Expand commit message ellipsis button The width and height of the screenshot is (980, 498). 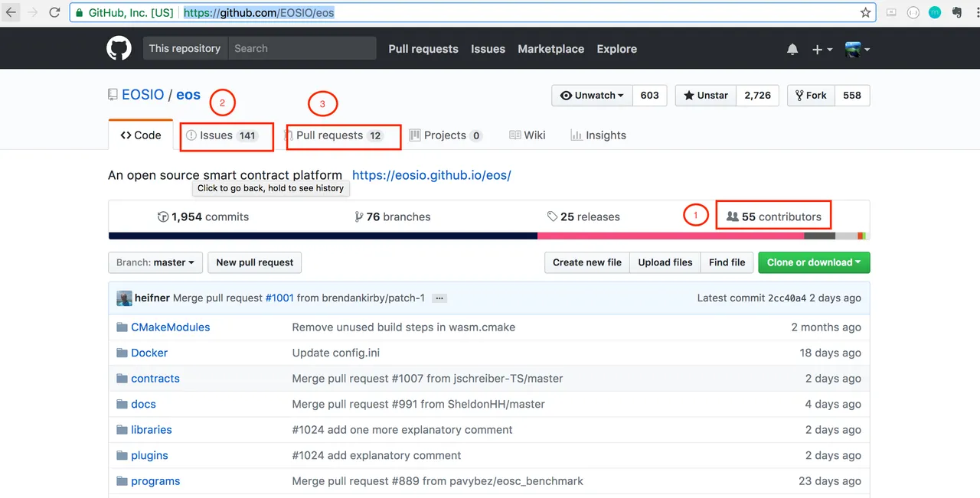439,298
